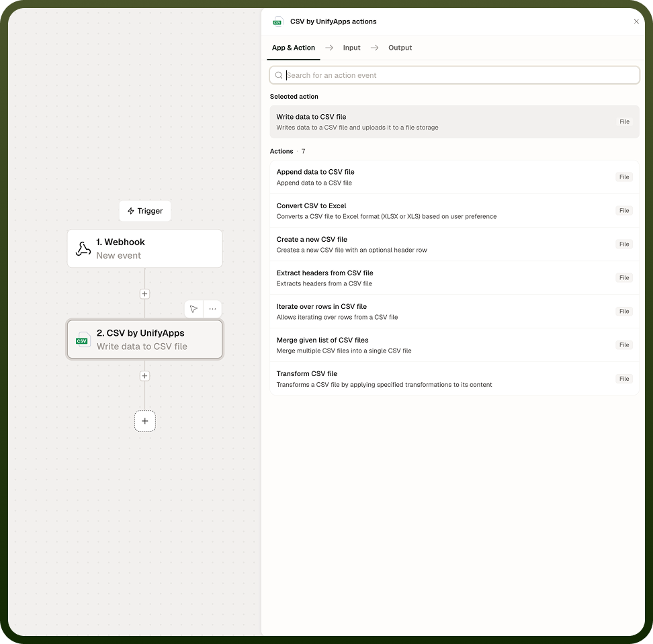653x644 pixels.
Task: Click File tag on Iterate over rows row
Action: 624,312
